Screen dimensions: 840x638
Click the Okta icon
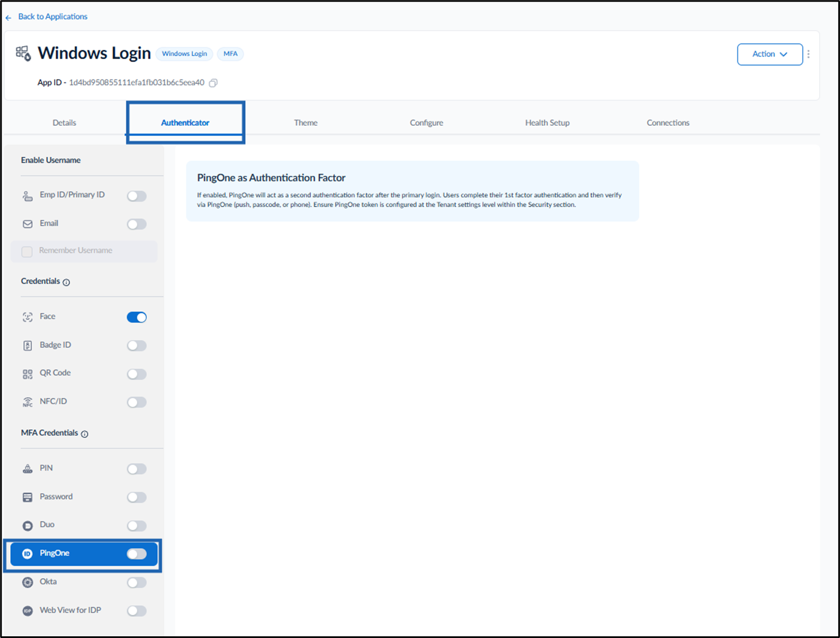tap(28, 582)
